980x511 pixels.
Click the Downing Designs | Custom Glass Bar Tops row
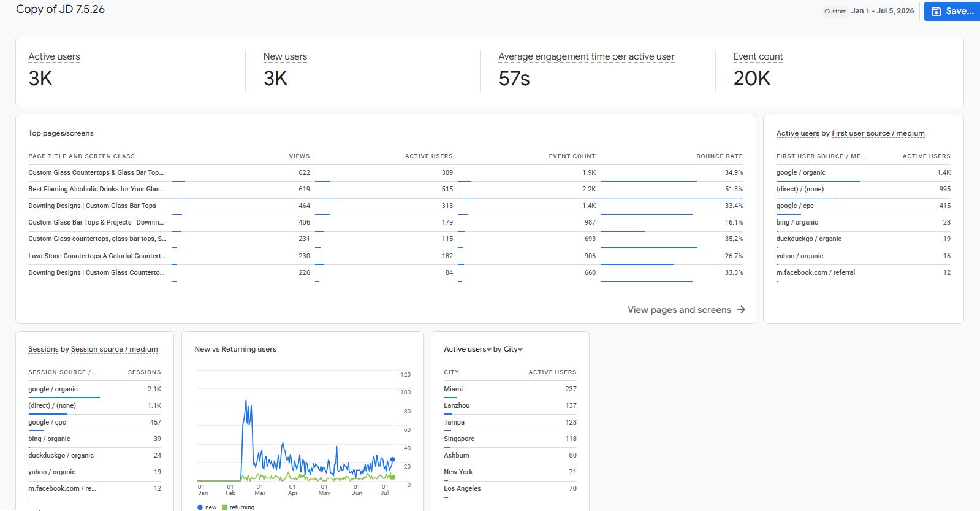386,206
